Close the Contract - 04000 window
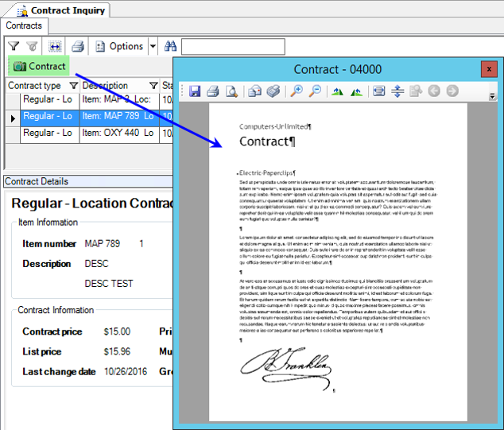 tap(489, 69)
